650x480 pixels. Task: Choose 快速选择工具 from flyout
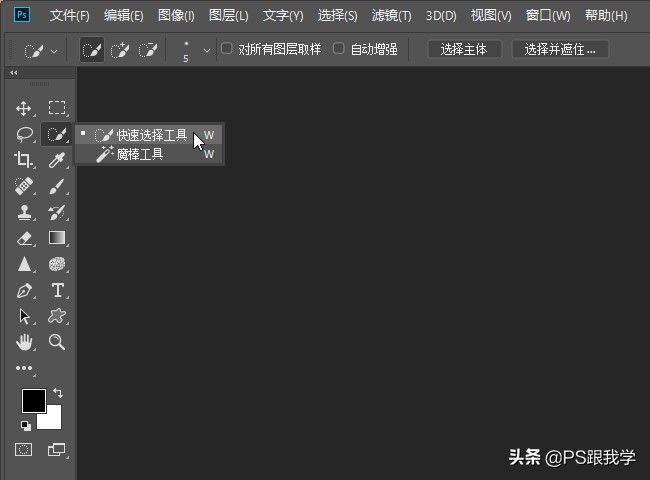pos(149,135)
